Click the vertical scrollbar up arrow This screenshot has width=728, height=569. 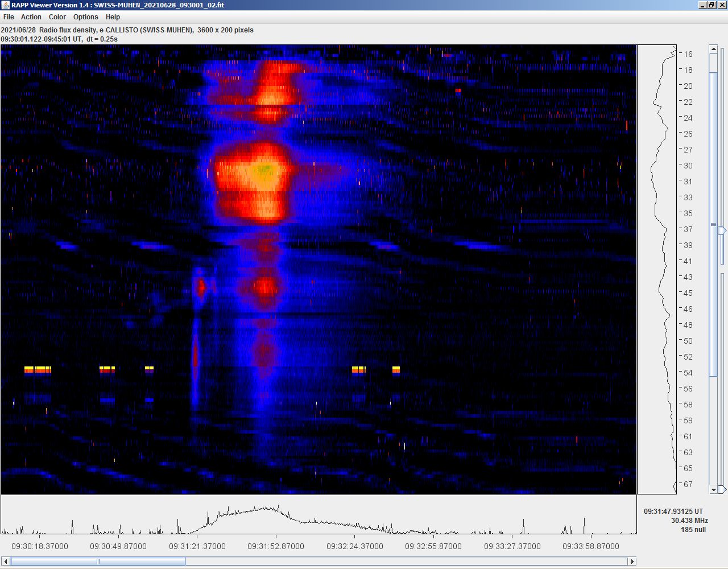[x=714, y=50]
